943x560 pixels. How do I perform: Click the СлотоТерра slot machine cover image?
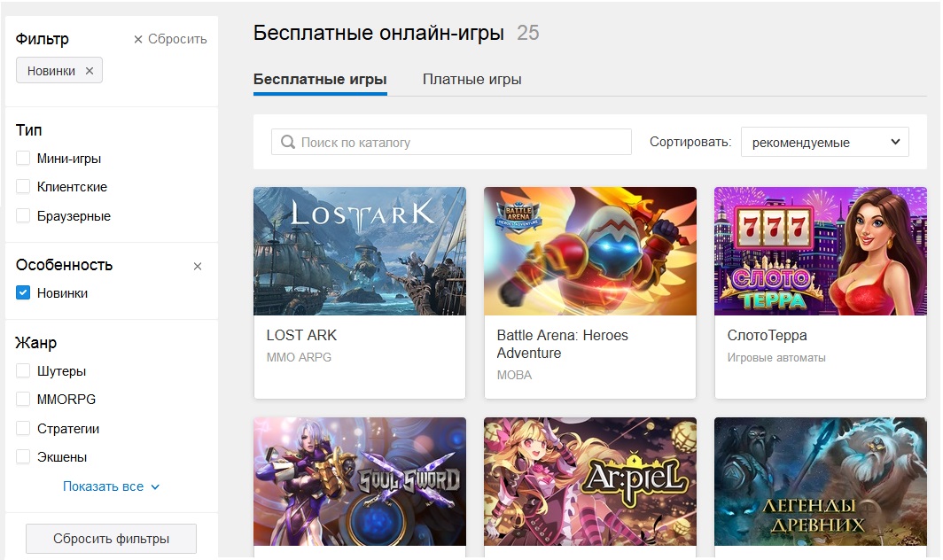[x=821, y=251]
